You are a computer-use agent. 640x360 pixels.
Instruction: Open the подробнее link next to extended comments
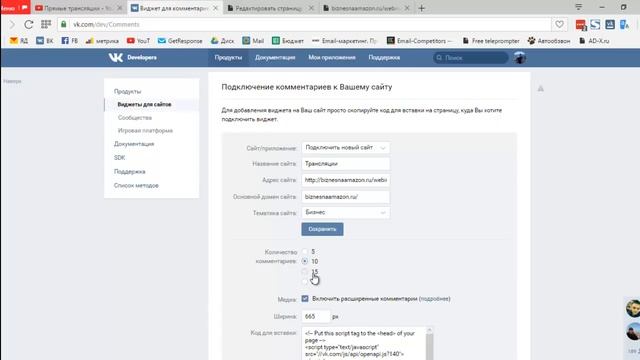(435, 299)
